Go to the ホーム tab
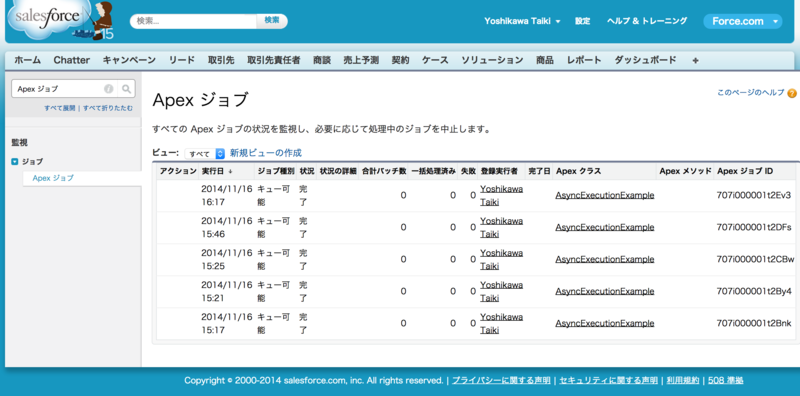The image size is (800, 396). (28, 60)
